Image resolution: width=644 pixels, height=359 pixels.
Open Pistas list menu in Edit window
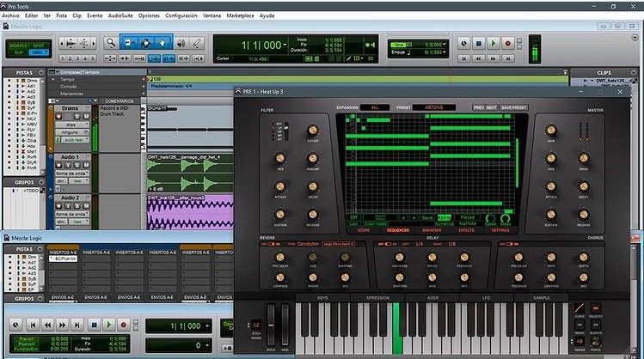[40, 73]
